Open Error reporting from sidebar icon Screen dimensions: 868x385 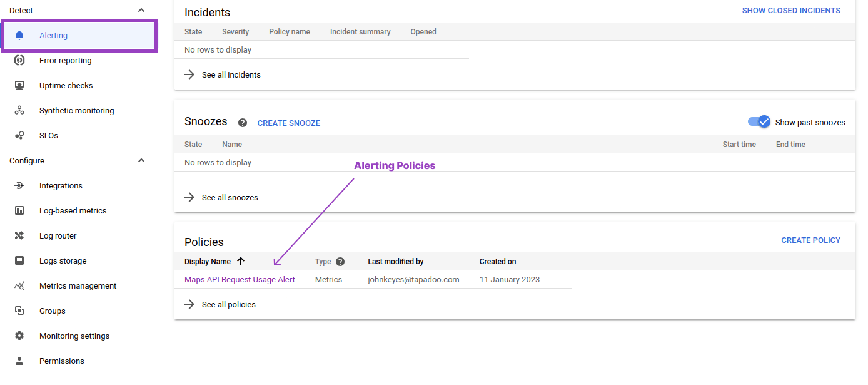tap(19, 61)
